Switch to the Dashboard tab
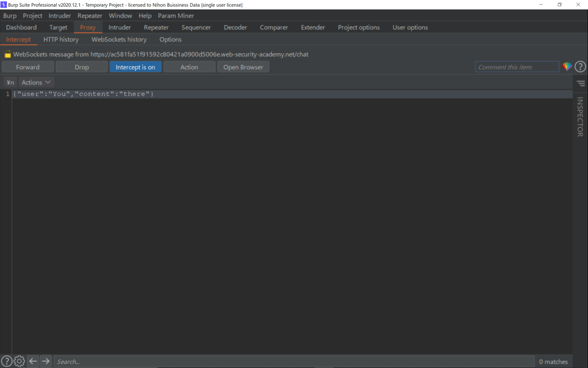This screenshot has width=588, height=368. [21, 27]
